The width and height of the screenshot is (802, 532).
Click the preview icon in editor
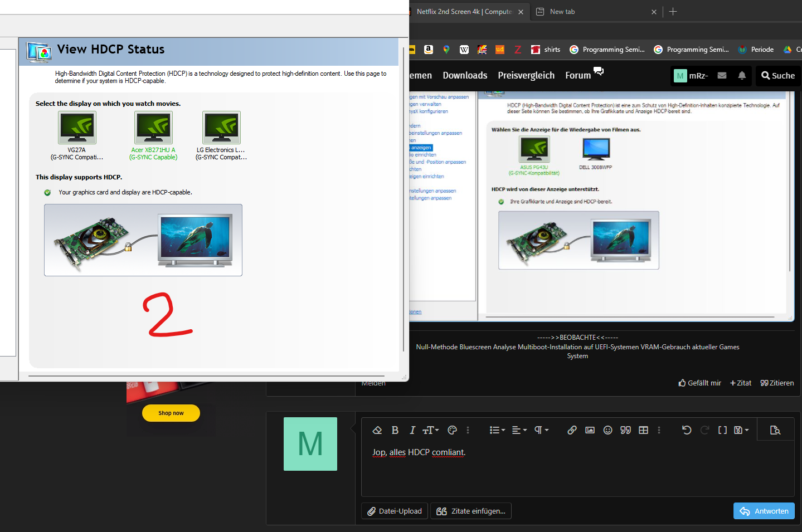coord(775,430)
